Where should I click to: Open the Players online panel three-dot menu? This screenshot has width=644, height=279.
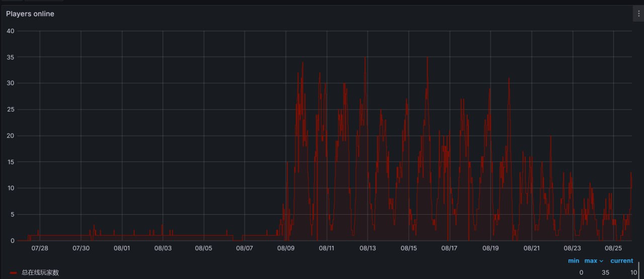638,14
